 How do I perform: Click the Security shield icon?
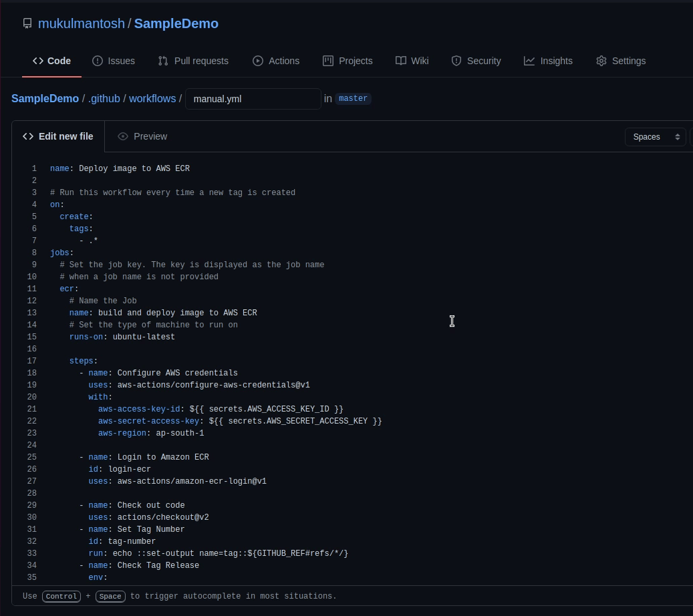click(456, 61)
